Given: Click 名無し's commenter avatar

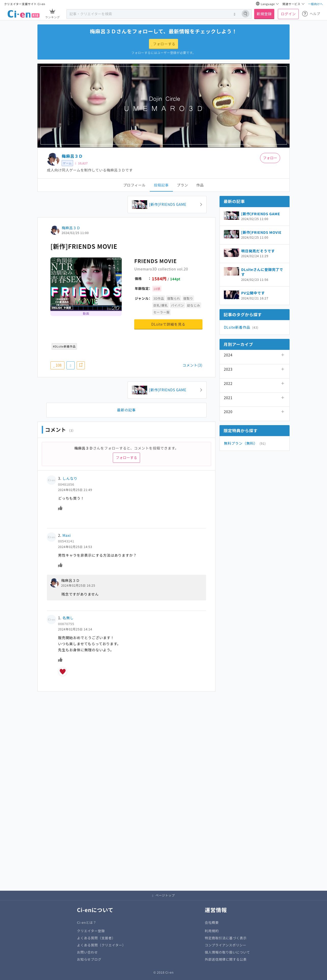Looking at the screenshot, I should tap(51, 620).
